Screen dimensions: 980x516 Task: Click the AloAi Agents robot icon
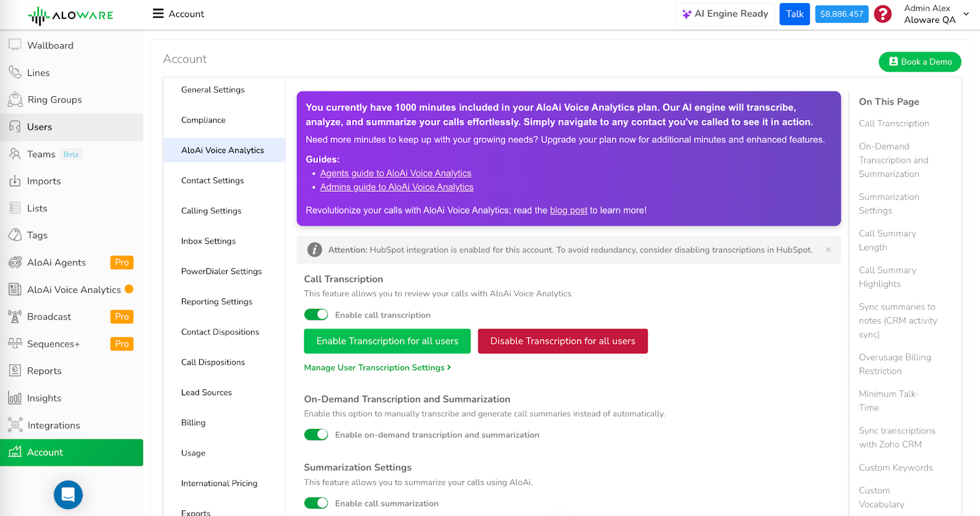click(15, 262)
